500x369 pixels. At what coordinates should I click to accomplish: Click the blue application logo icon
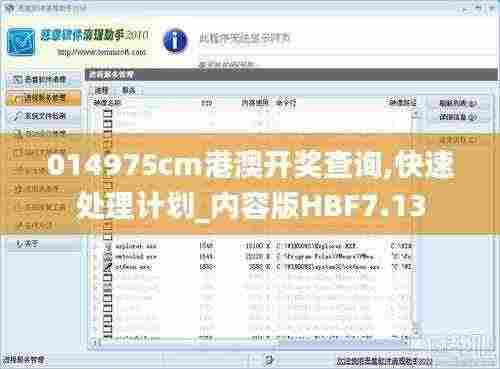pyautogui.click(x=21, y=42)
